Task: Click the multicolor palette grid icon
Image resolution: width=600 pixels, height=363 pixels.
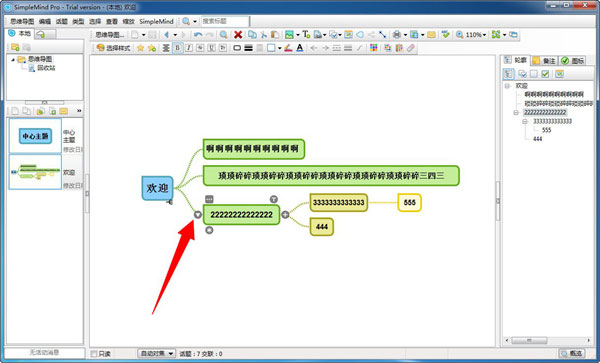Action: pos(374,48)
